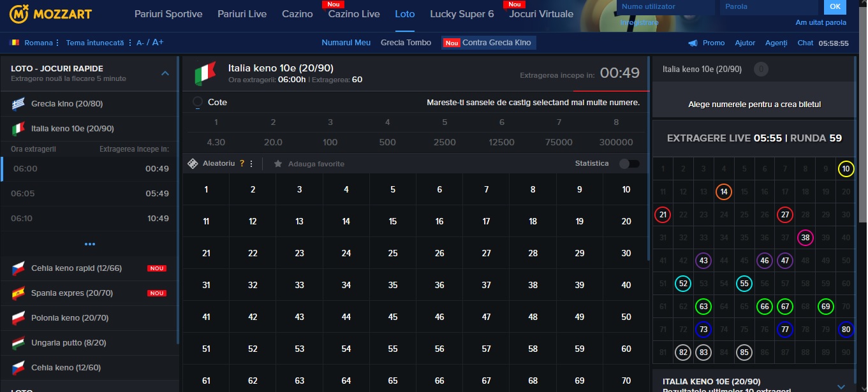
Task: Open the Romana language dropdown
Action: tap(35, 43)
